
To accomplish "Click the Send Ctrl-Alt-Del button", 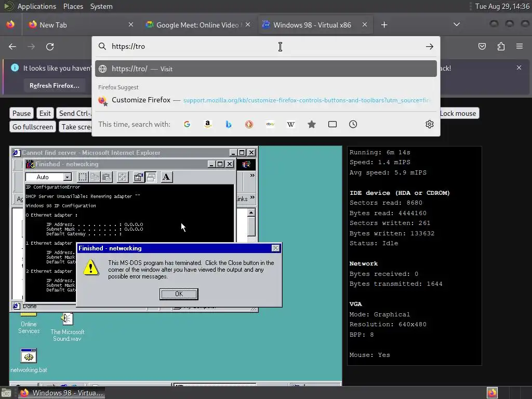I will 74,113.
